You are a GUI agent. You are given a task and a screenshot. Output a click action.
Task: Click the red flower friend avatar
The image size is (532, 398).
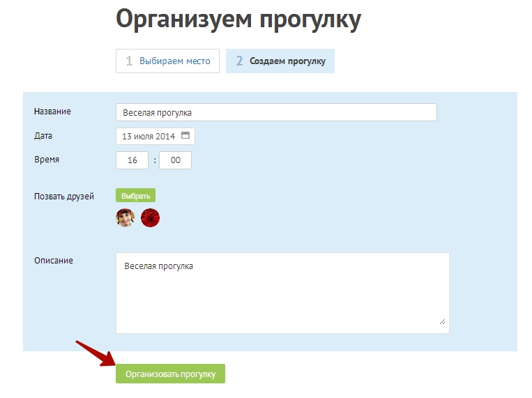150,218
